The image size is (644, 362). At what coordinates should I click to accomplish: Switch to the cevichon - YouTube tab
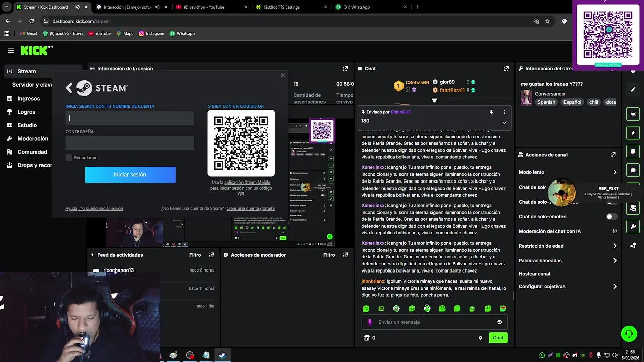pos(210,7)
